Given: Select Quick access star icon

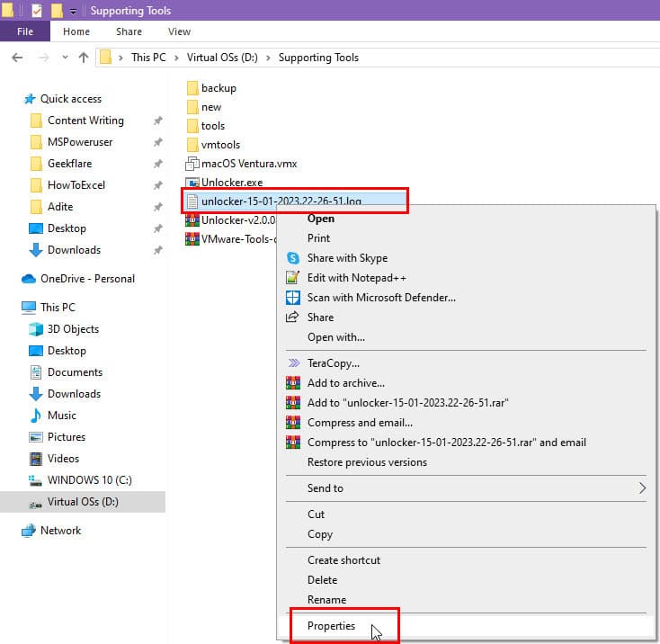Looking at the screenshot, I should coord(30,99).
